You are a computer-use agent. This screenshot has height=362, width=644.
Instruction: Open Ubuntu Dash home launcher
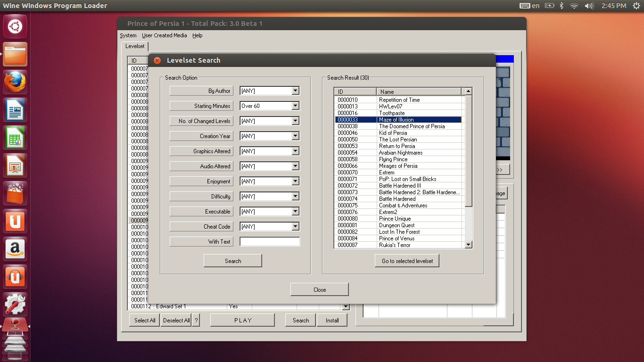(15, 26)
